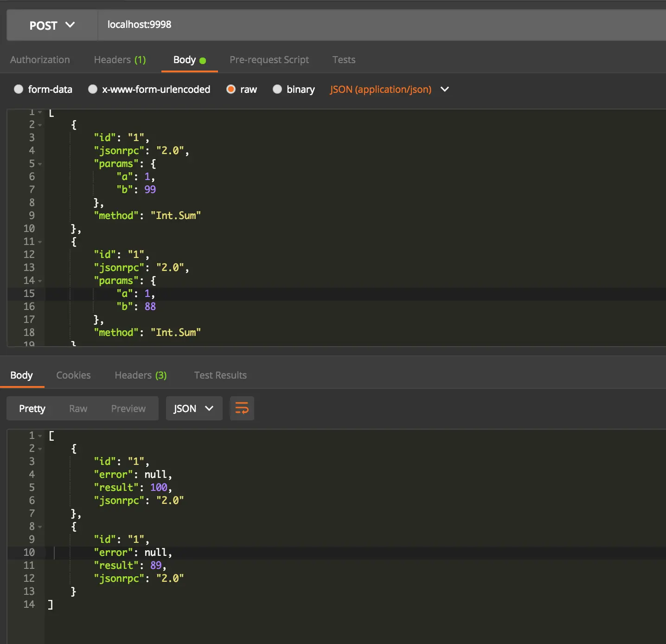Click the "method": "Int.Sum" text on request line 18
The width and height of the screenshot is (666, 644).
(x=147, y=332)
